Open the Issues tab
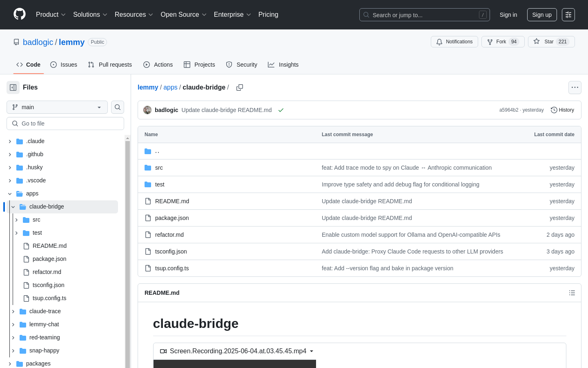The height and width of the screenshot is (368, 588). pos(64,65)
